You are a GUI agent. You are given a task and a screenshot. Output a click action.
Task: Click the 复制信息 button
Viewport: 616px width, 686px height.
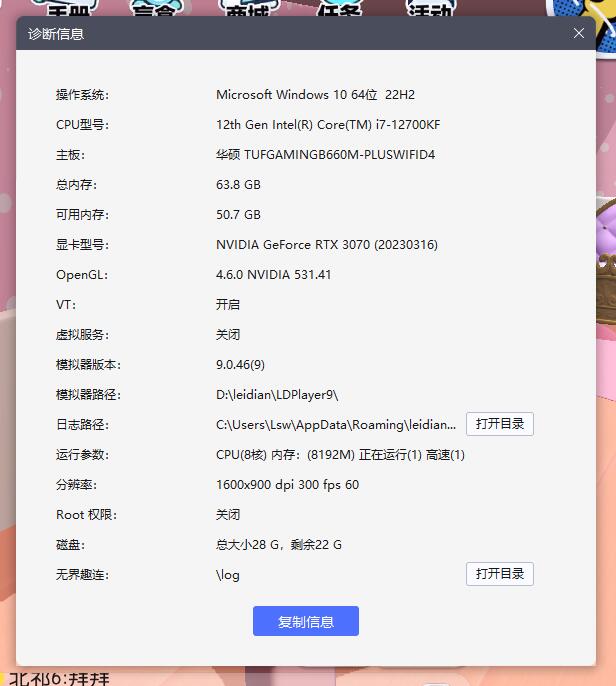pos(305,621)
